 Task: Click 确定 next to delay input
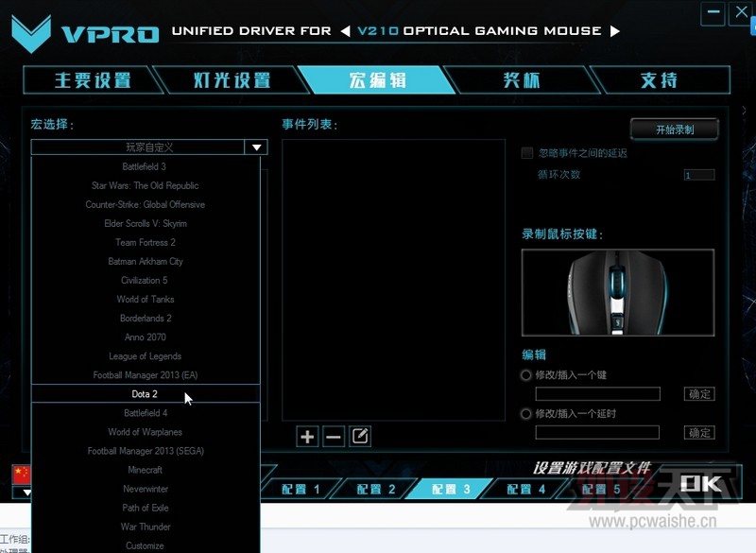pos(699,432)
